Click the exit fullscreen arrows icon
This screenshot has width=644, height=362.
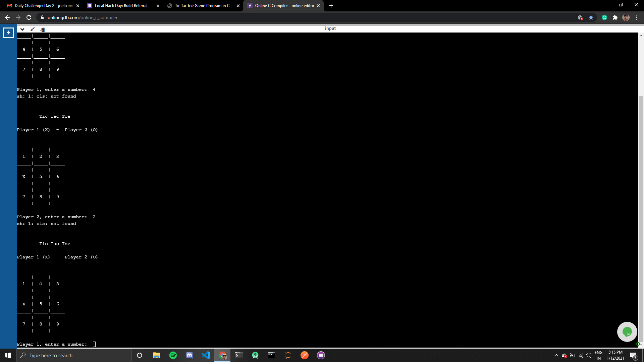pyautogui.click(x=33, y=29)
